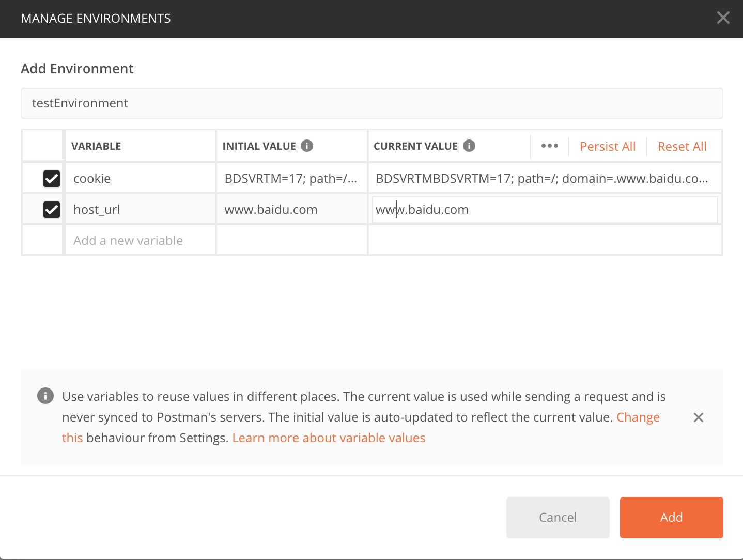Viewport: 743px width, 560px height.
Task: Click the Add button
Action: click(672, 518)
